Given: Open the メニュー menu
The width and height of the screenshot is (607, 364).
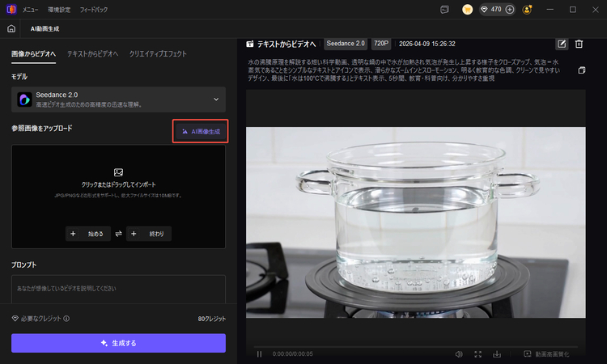Looking at the screenshot, I should pos(30,10).
